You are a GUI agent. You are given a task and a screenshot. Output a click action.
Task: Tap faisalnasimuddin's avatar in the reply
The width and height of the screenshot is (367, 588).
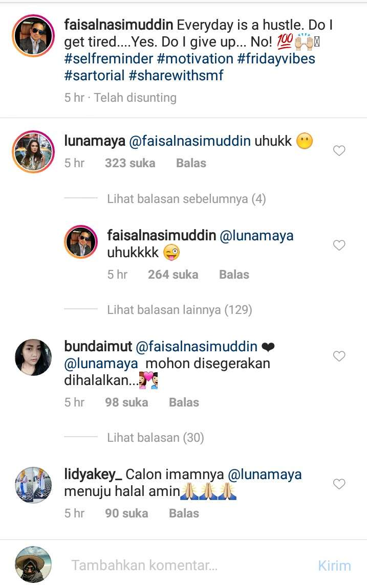[81, 242]
